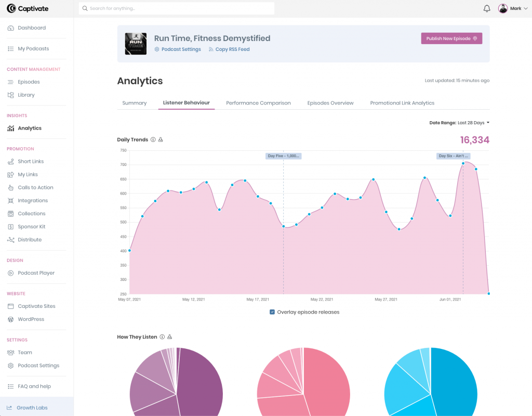Click the notification bell icon

487,8
